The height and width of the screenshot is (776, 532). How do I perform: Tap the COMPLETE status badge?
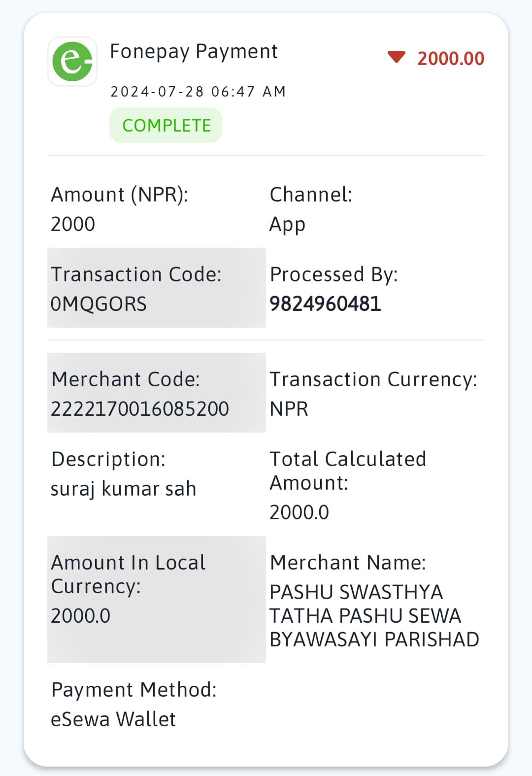tap(166, 125)
